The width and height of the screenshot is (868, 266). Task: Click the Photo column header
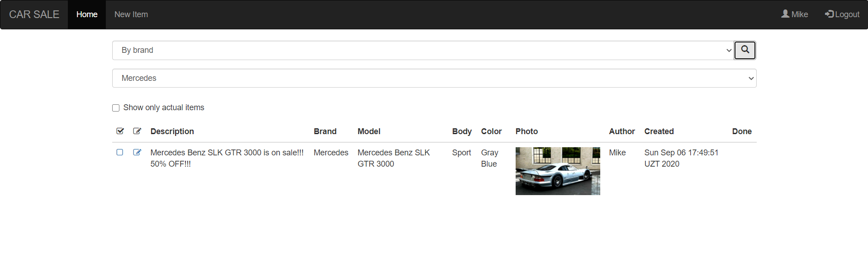[526, 131]
